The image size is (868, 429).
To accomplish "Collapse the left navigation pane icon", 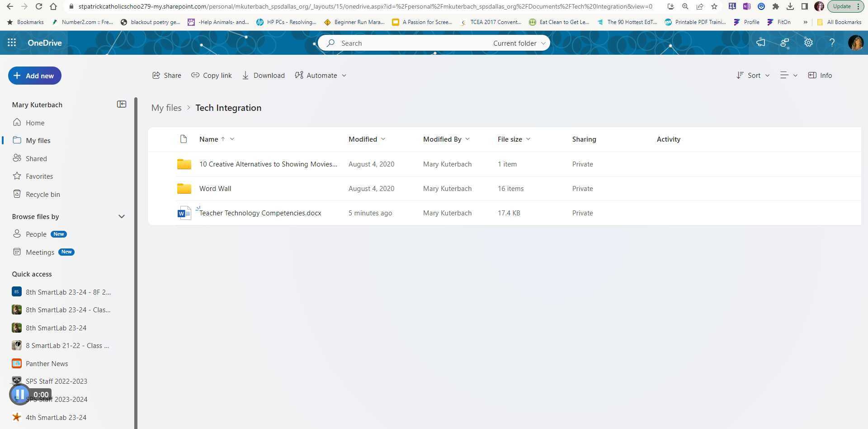I will point(122,105).
